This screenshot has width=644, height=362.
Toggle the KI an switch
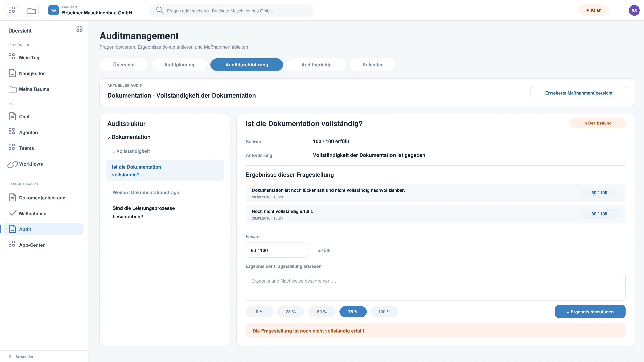pyautogui.click(x=594, y=10)
